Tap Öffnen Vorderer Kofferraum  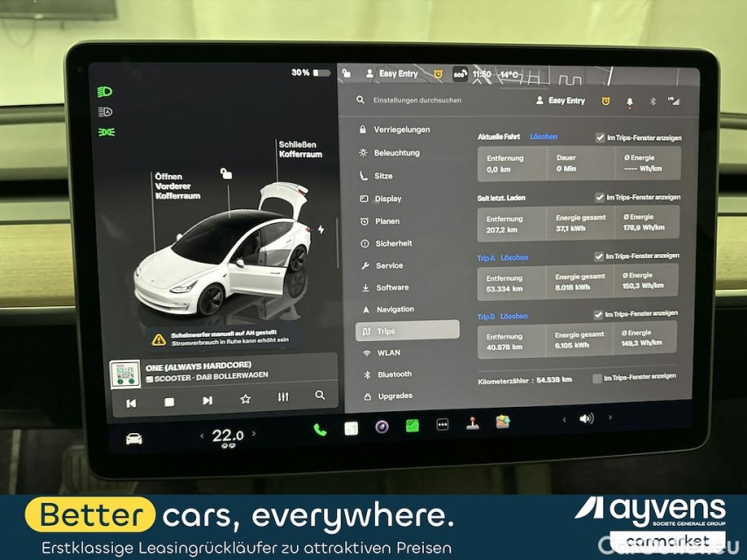point(177,186)
